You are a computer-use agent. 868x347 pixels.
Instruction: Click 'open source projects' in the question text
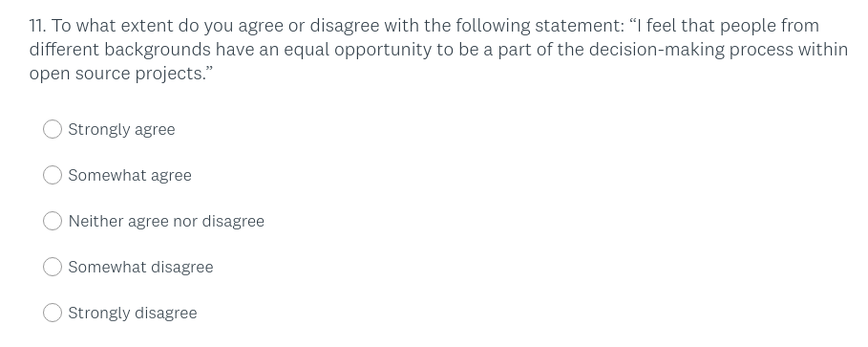coord(116,74)
